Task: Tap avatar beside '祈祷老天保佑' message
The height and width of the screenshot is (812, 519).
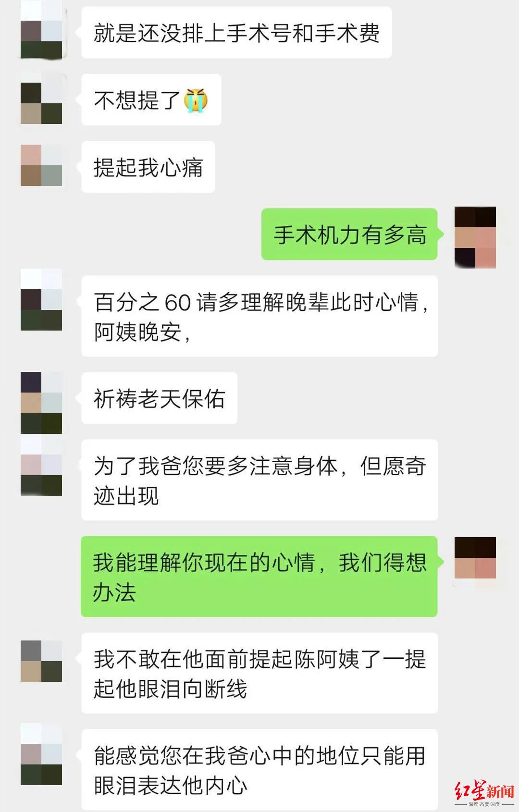Action: [41, 403]
